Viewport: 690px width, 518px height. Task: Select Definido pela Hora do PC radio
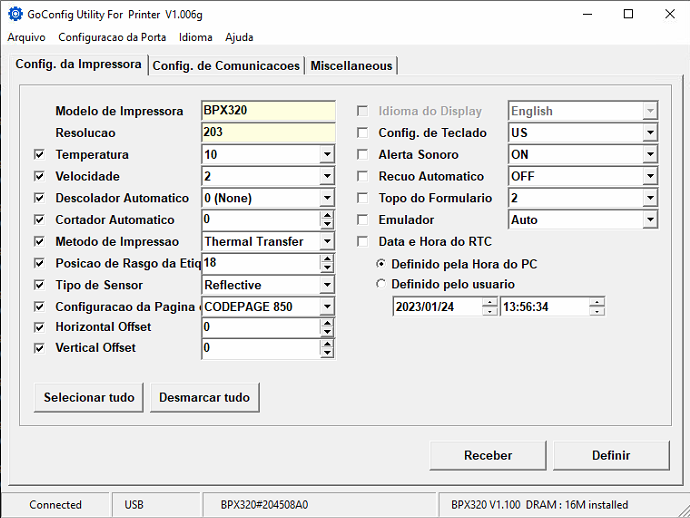(x=381, y=264)
